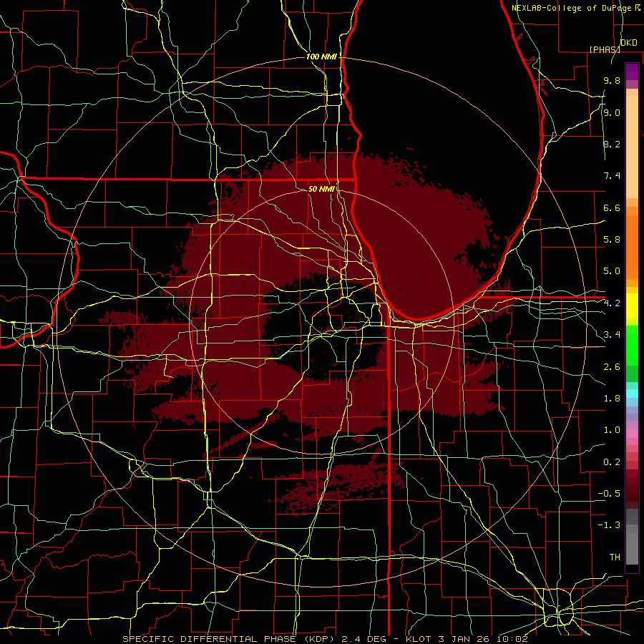Screen dimensions: 644x644
Task: Click the 1.0 scale value
Action: click(612, 429)
